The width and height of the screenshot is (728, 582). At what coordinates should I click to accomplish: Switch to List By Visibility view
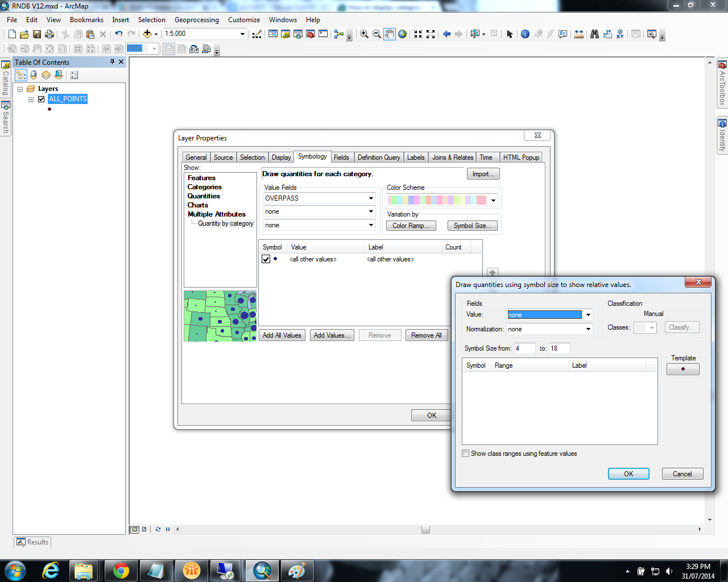46,75
